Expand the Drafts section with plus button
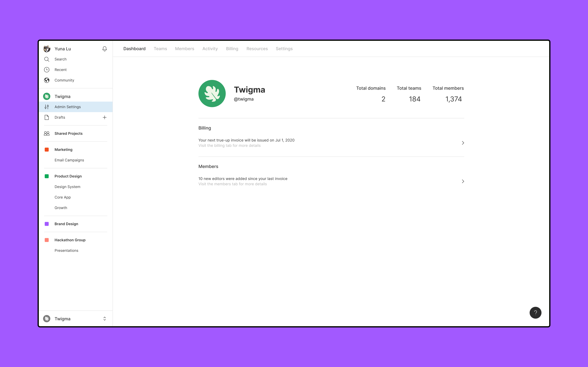Viewport: 588px width, 367px height. tap(105, 117)
